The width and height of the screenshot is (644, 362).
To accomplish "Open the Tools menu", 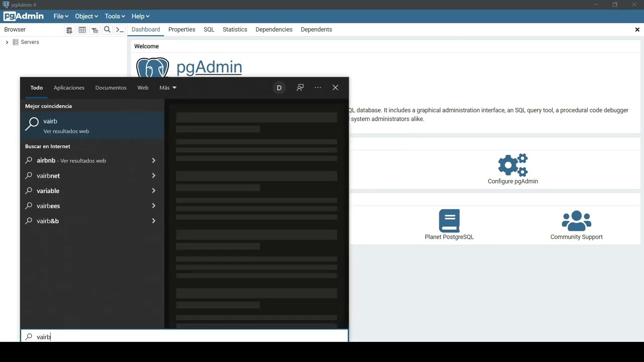I will 115,16.
